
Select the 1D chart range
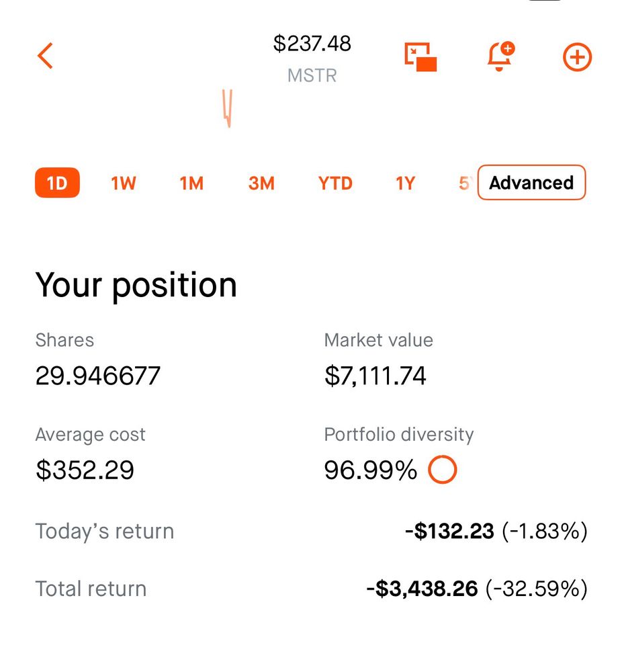coord(57,183)
